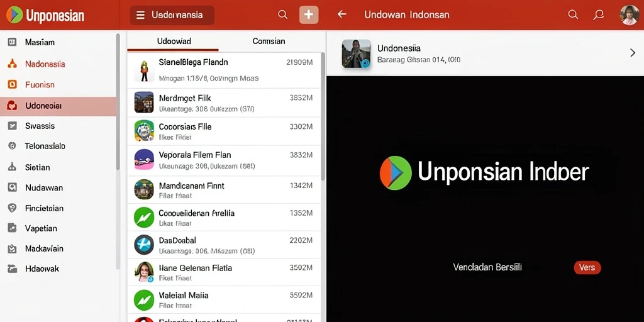Viewport: 644px width, 322px height.
Task: Switch to the Comsian tab
Action: point(269,41)
